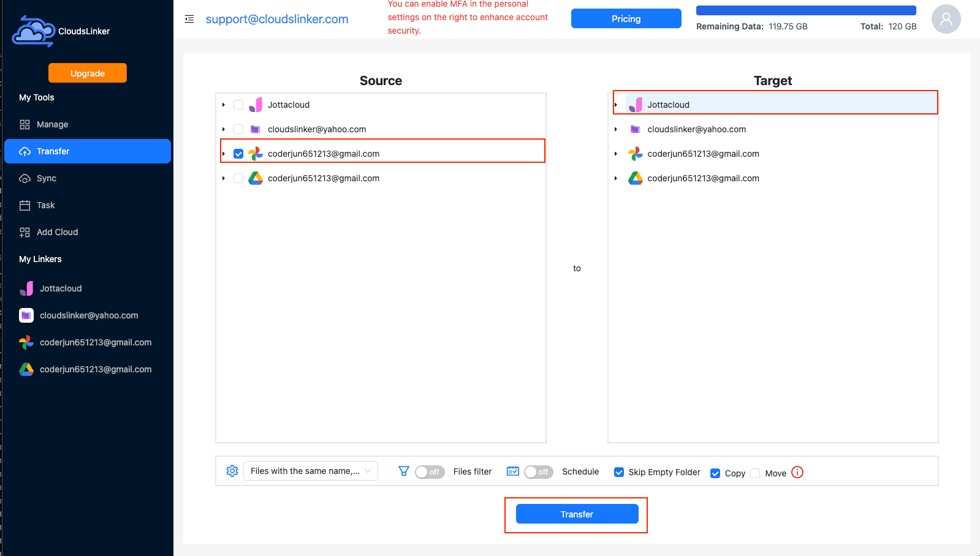This screenshot has height=556, width=980.
Task: Click the settings gear icon in options bar
Action: 232,471
